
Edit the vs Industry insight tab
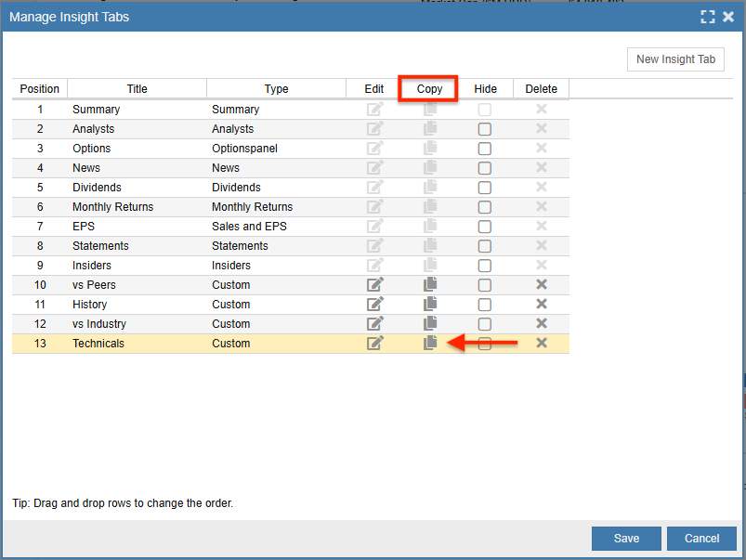[x=375, y=323]
